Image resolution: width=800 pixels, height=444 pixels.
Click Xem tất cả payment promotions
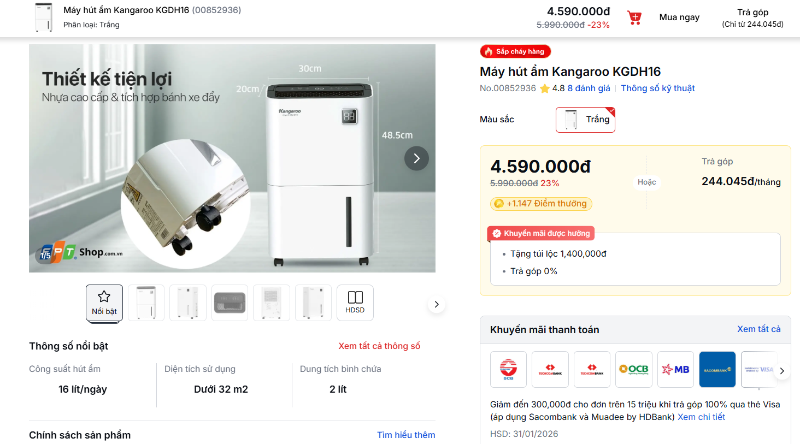coord(760,329)
